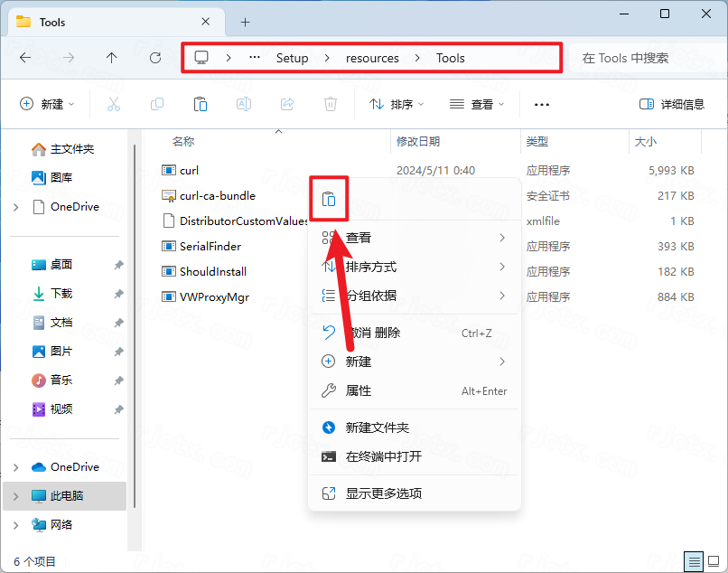Click the paste icon in the toolbar
Image resolution: width=728 pixels, height=573 pixels.
(x=201, y=105)
